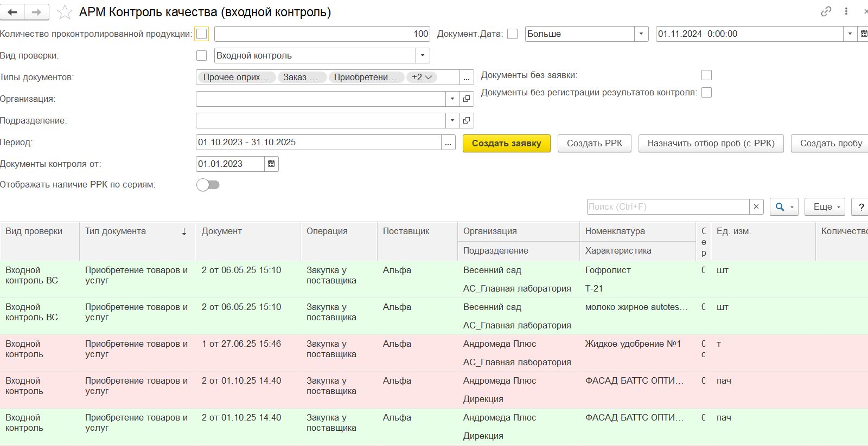Open the Еще menu dropdown
Screen dimensions: 868x446
tap(825, 206)
